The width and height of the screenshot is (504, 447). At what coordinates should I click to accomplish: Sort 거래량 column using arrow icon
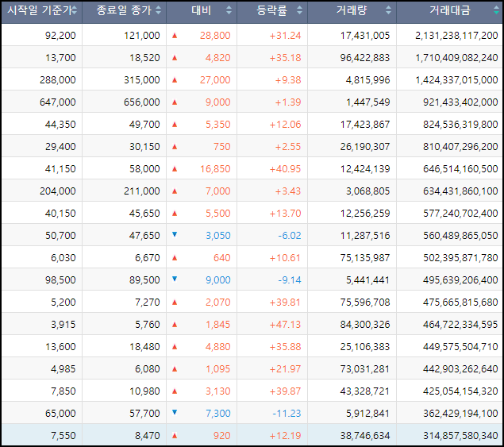388,10
